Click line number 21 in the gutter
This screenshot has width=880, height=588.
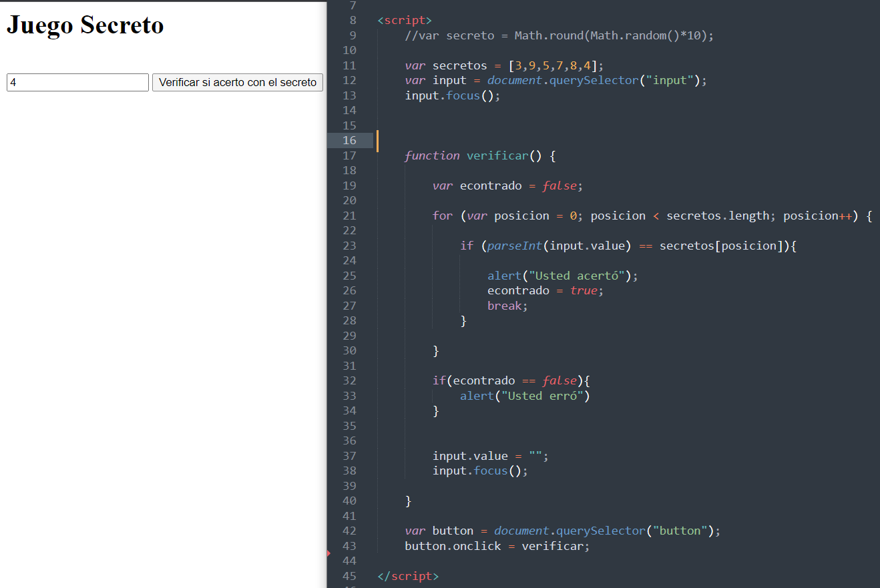[349, 216]
